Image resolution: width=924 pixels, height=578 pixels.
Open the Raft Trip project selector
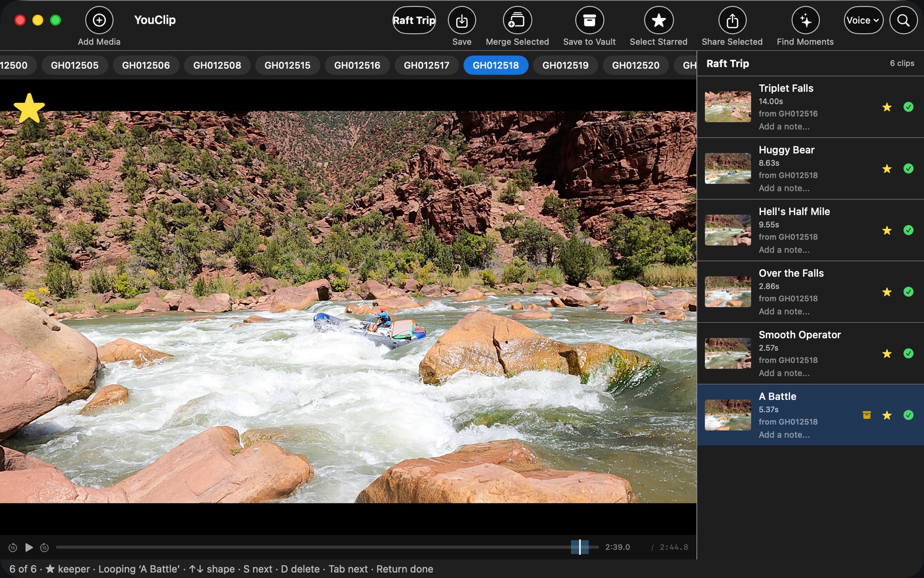point(414,20)
